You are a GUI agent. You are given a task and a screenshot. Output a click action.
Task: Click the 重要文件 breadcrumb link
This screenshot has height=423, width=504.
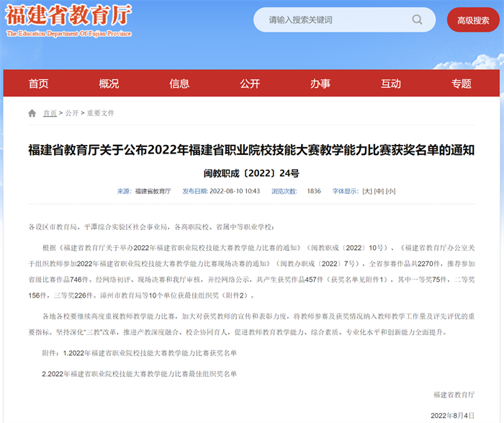pyautogui.click(x=101, y=113)
